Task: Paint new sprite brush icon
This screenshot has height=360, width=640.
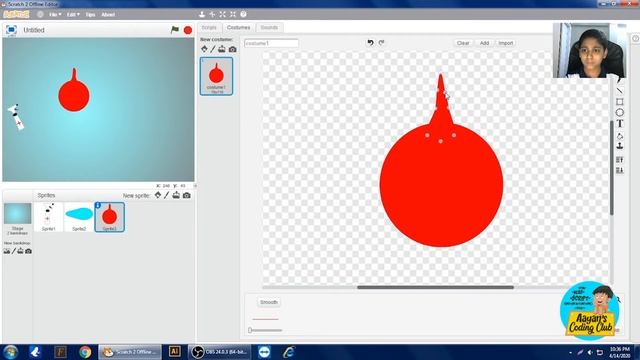Action: pyautogui.click(x=167, y=195)
